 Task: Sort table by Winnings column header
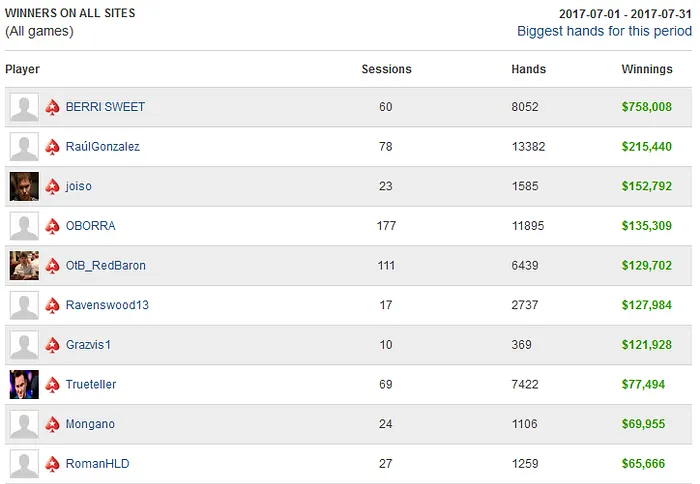647,70
